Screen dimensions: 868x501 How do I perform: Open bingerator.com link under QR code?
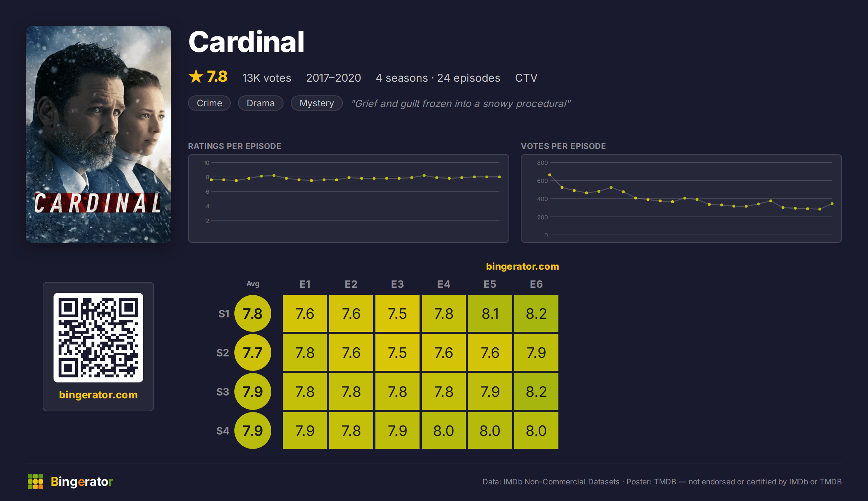[98, 395]
